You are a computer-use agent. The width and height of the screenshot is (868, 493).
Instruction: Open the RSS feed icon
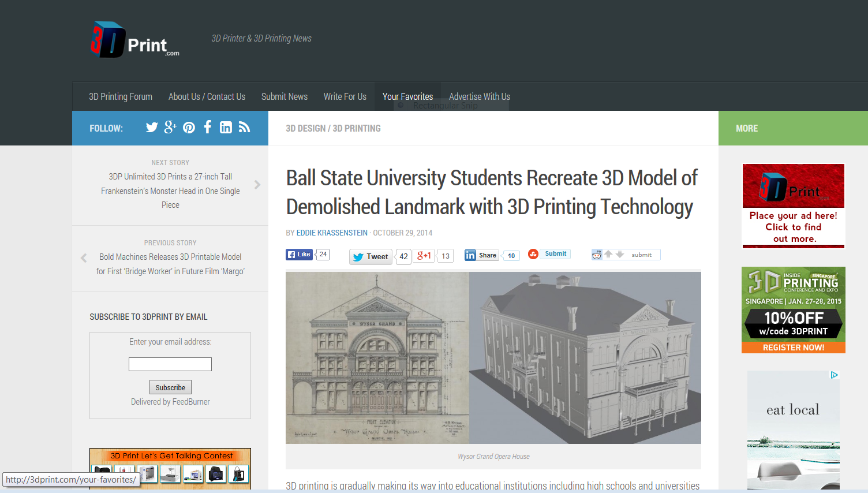(245, 128)
